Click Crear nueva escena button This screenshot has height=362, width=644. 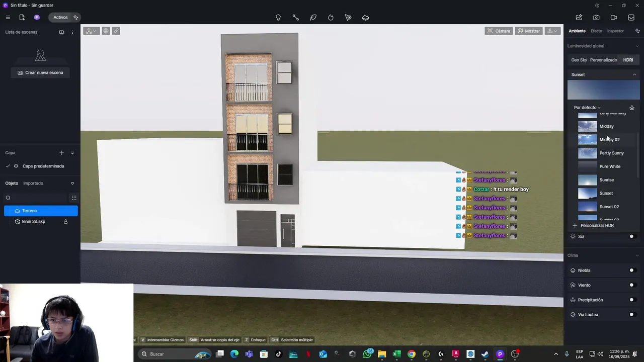coord(40,72)
